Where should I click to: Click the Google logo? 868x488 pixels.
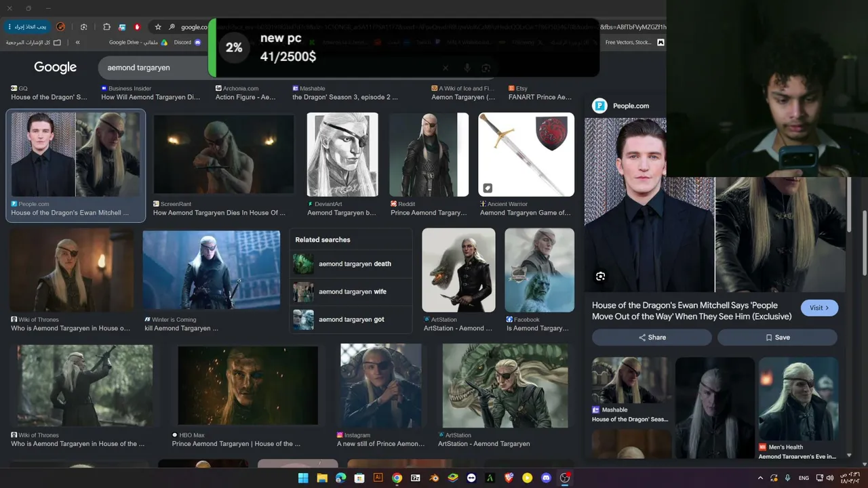coord(56,67)
